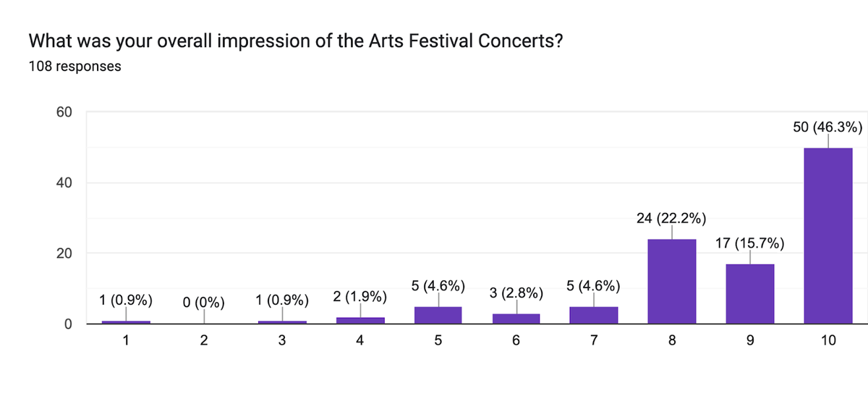Click the "3 (2.8%)" data label

515,293
